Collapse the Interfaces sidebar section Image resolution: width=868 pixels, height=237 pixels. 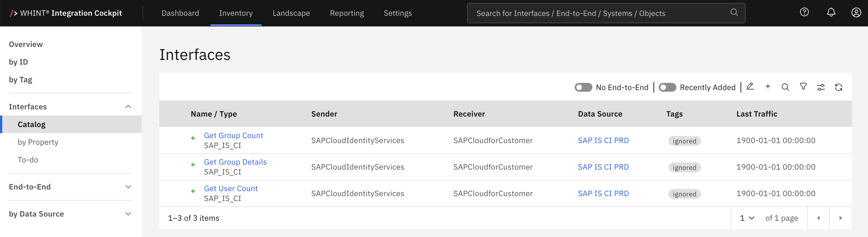point(128,107)
